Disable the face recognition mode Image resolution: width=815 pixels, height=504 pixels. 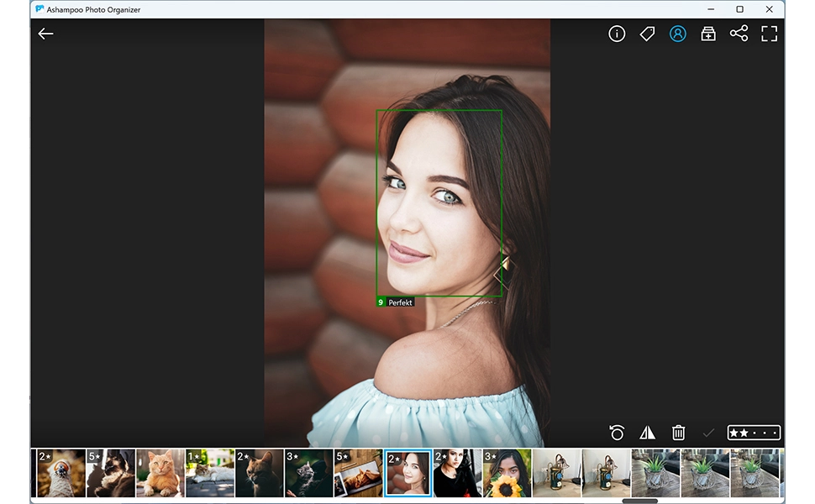coord(678,34)
